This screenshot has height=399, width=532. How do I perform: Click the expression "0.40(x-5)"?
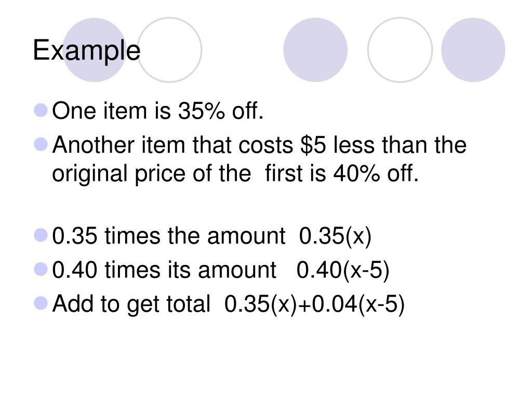pyautogui.click(x=343, y=270)
